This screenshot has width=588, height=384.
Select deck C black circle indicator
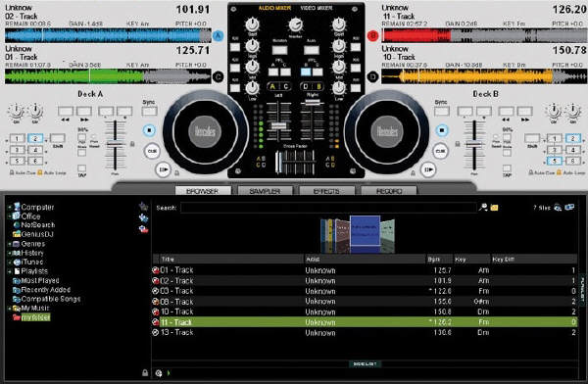(x=218, y=76)
